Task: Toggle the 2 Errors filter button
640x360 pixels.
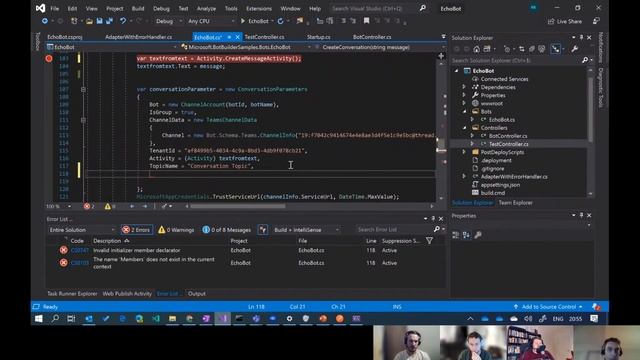Action: 137,230
